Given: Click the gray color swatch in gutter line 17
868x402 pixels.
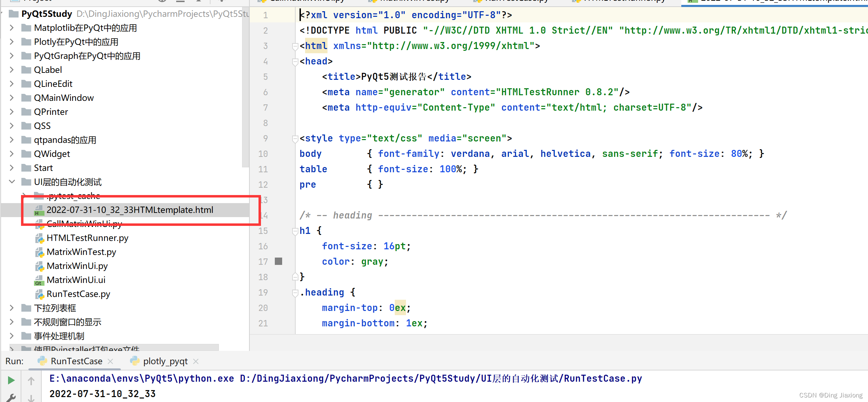Looking at the screenshot, I should coord(278,261).
